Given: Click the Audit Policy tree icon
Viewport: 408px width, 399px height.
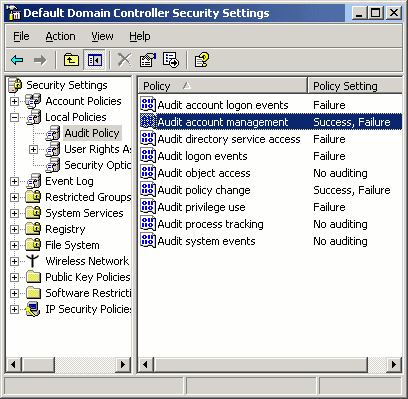Looking at the screenshot, I should pyautogui.click(x=53, y=133).
